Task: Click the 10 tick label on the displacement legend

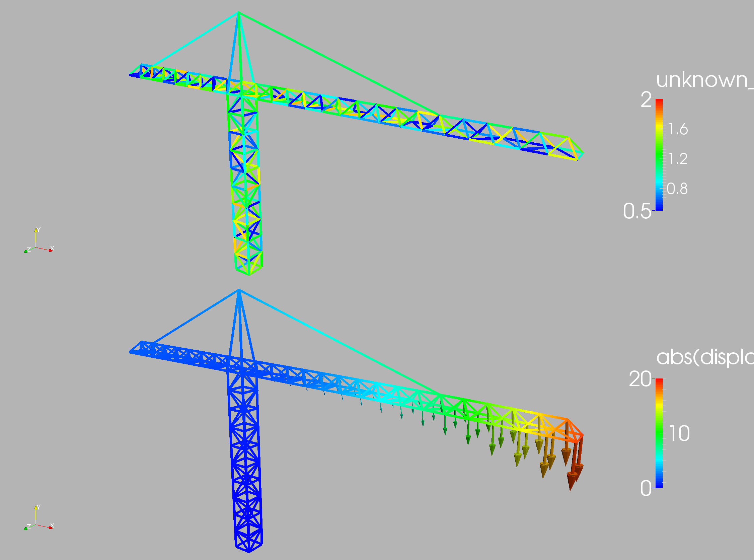Action: click(x=679, y=433)
